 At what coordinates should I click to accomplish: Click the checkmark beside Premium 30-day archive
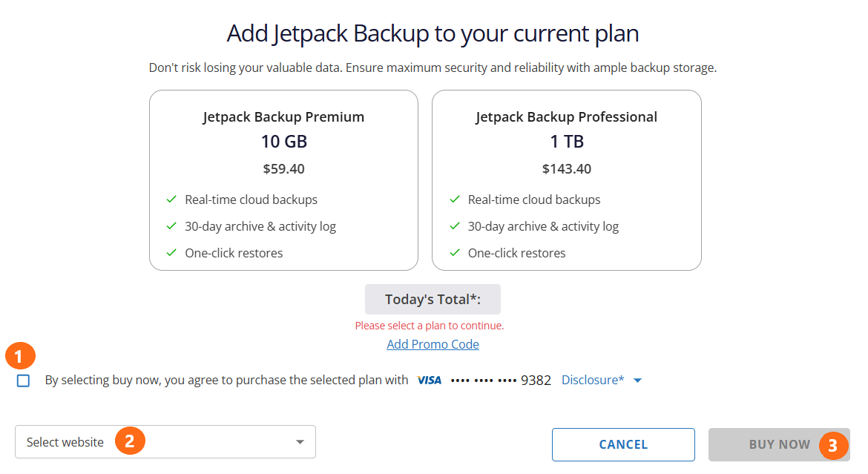[171, 226]
